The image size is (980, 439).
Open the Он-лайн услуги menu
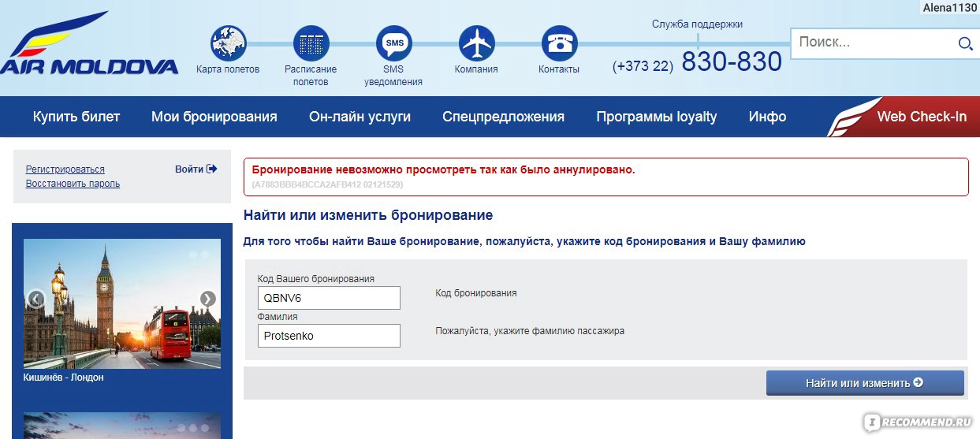click(360, 117)
